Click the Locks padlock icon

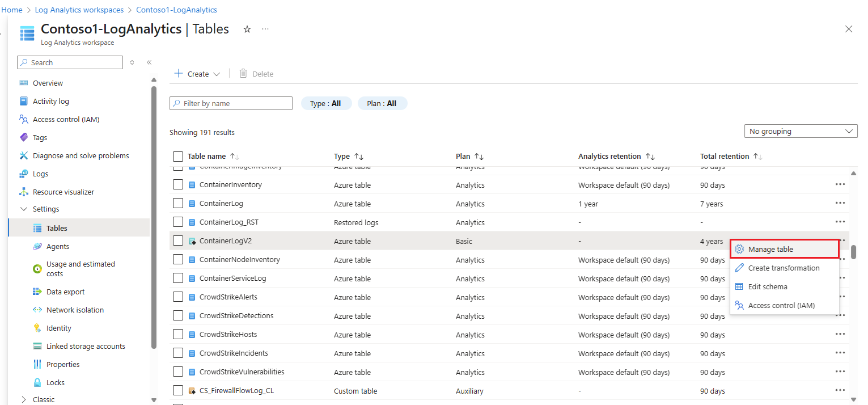point(37,382)
